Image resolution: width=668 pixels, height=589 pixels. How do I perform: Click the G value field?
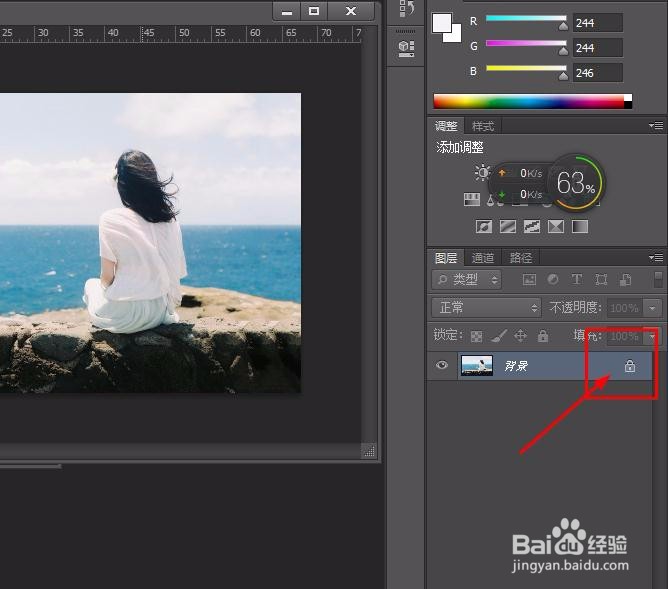597,47
